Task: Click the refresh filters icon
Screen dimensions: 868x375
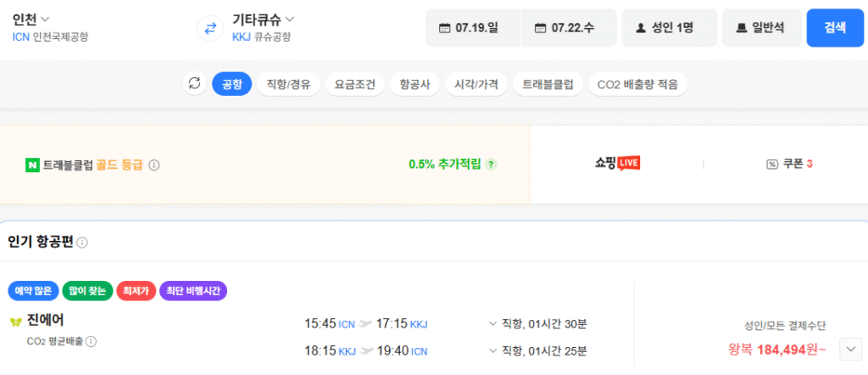Action: tap(194, 84)
